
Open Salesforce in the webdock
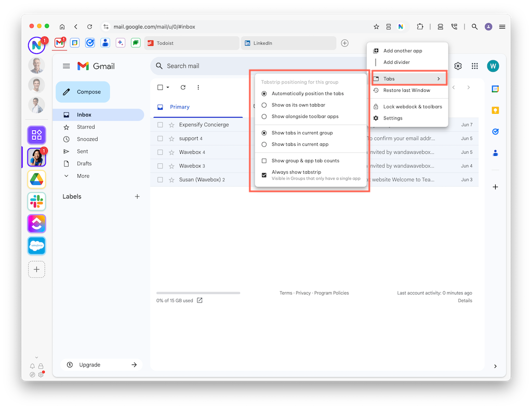coord(37,245)
